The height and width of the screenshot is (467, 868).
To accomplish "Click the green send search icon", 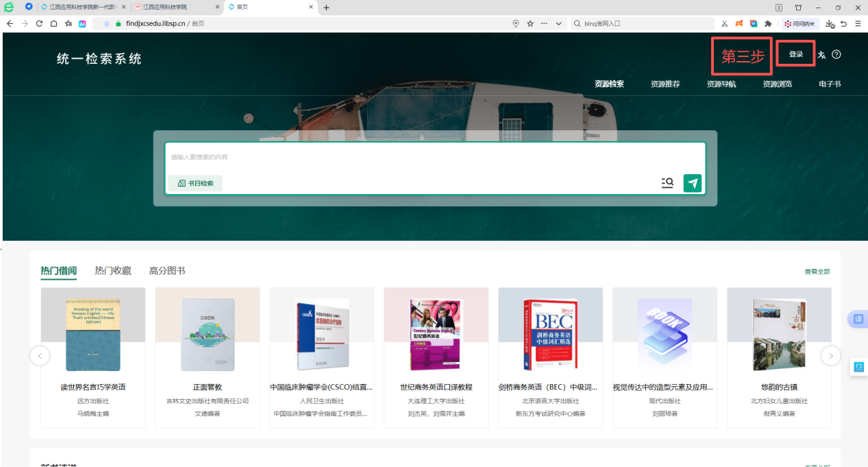I will coord(693,183).
